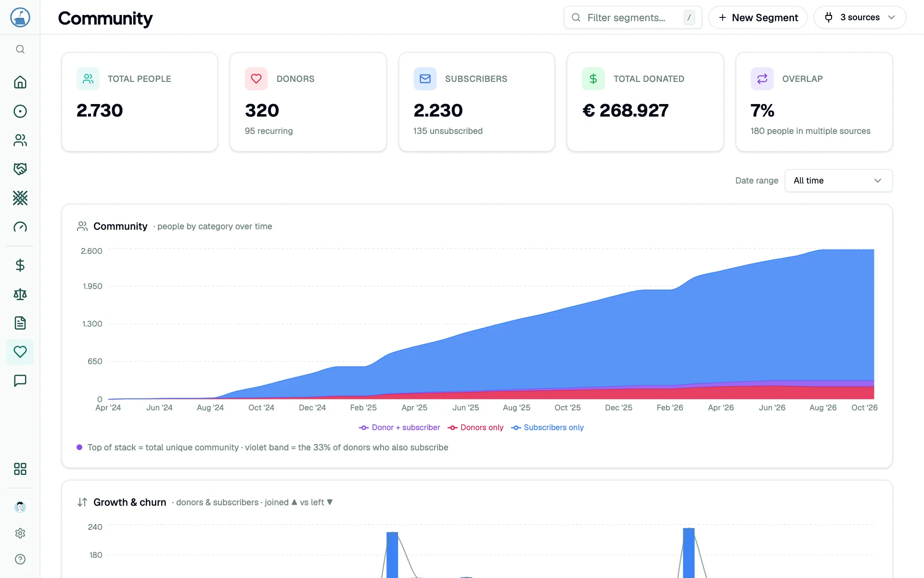Open the balance scale sidebar icon
This screenshot has width=924, height=578.
tap(20, 294)
